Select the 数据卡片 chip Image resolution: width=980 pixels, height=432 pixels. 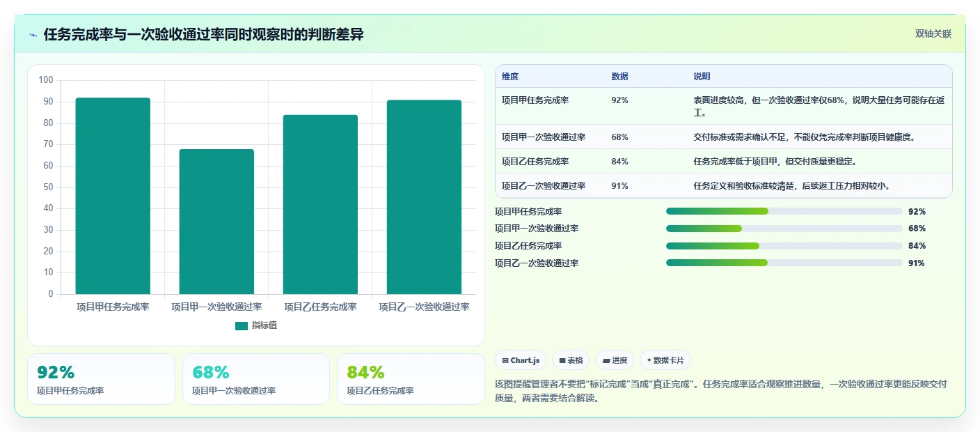coord(665,360)
